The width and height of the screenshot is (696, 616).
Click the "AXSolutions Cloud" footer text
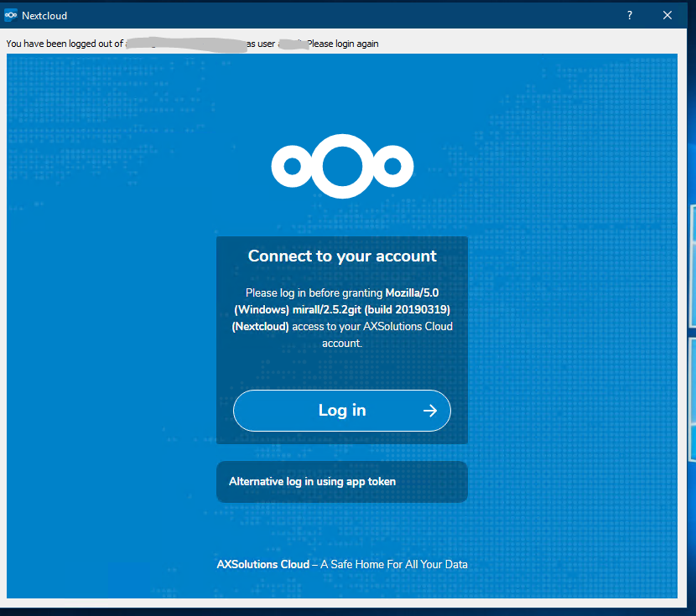pyautogui.click(x=262, y=565)
